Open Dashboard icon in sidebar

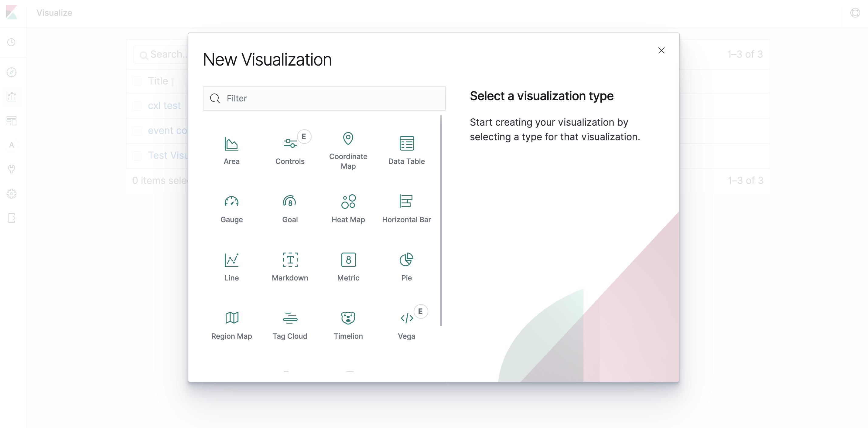point(12,121)
